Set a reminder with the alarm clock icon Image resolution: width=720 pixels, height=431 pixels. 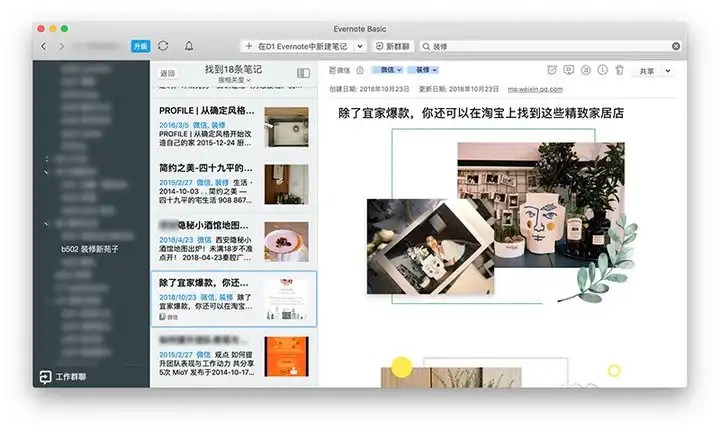click(x=552, y=70)
